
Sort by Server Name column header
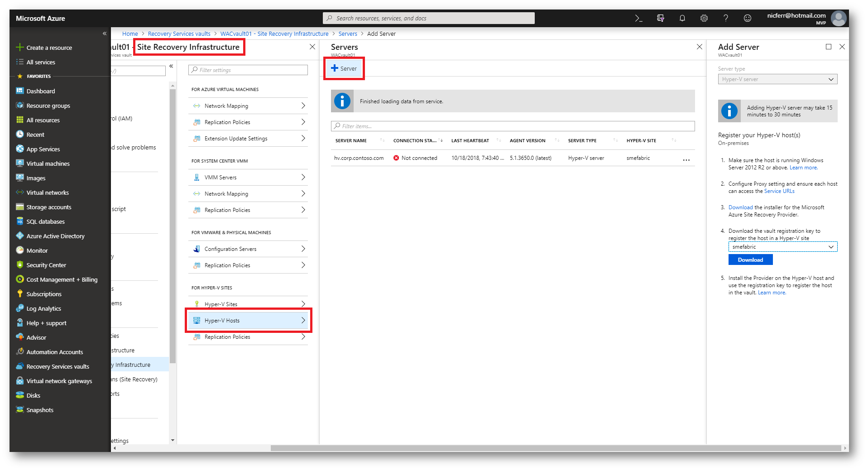pos(351,141)
